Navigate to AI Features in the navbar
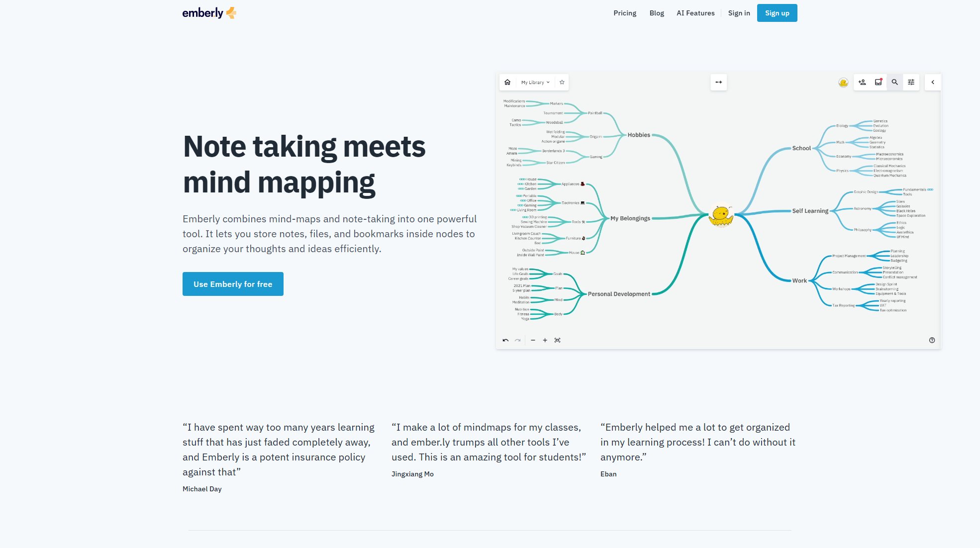The height and width of the screenshot is (548, 980). [x=695, y=13]
